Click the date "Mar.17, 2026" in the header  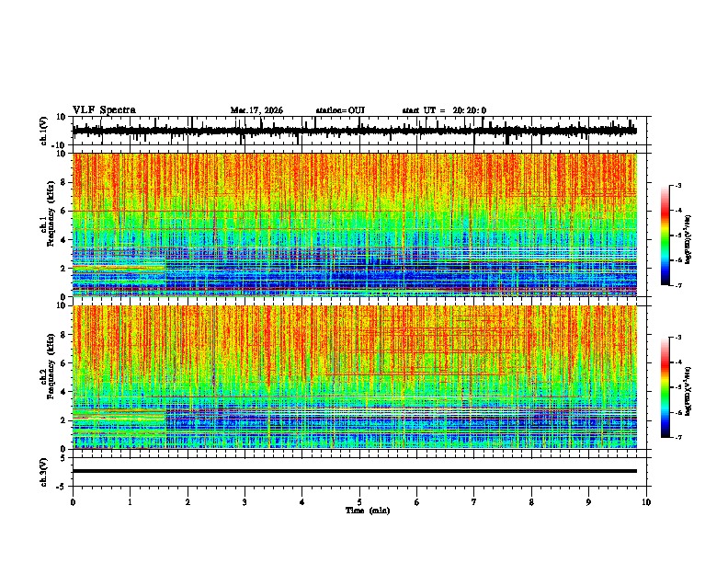(256, 110)
